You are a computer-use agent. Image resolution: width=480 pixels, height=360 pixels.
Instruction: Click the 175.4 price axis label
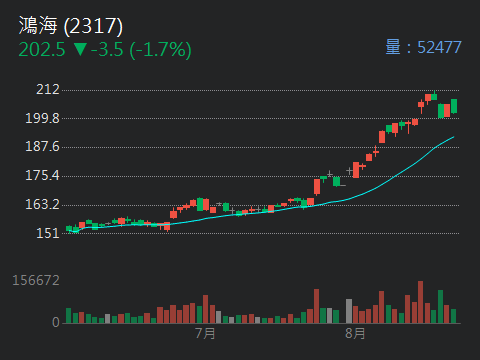click(x=42, y=175)
